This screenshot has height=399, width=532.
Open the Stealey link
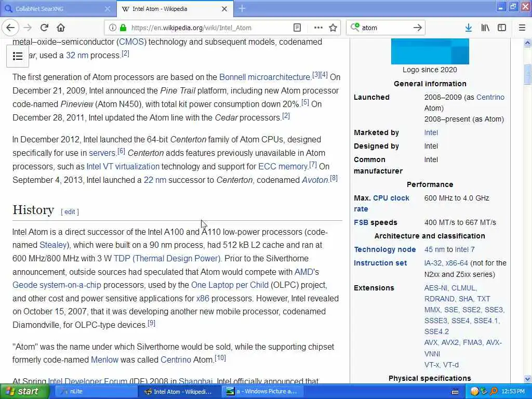point(53,245)
